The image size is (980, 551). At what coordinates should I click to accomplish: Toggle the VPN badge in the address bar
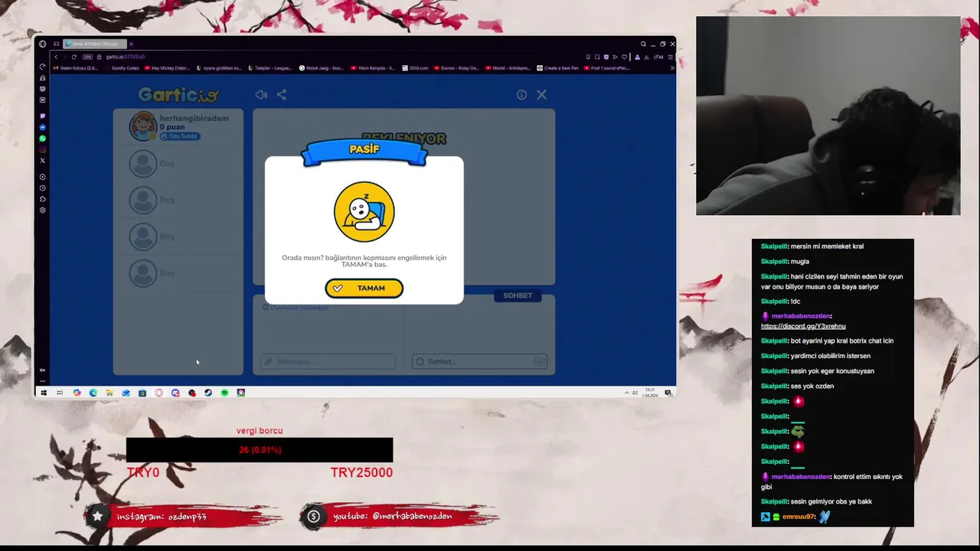(x=87, y=57)
